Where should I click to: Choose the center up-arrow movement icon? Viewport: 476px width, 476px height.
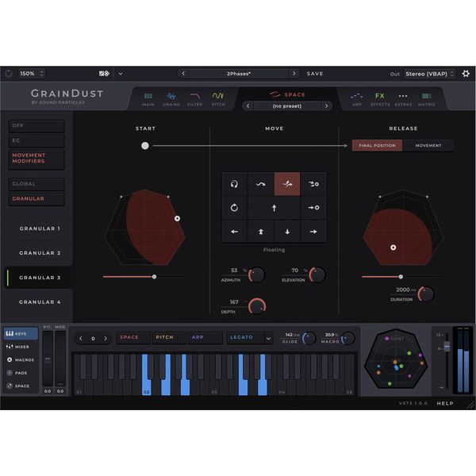[274, 208]
